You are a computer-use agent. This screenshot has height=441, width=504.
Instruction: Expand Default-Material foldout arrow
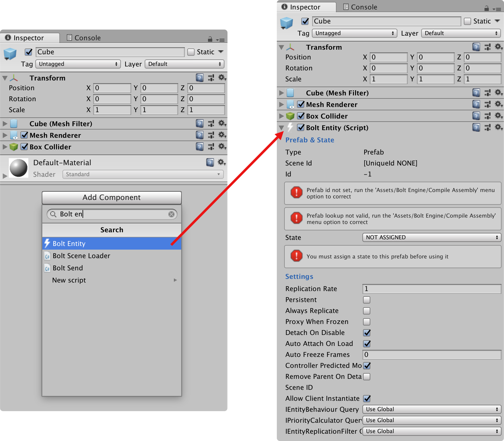tap(5, 176)
